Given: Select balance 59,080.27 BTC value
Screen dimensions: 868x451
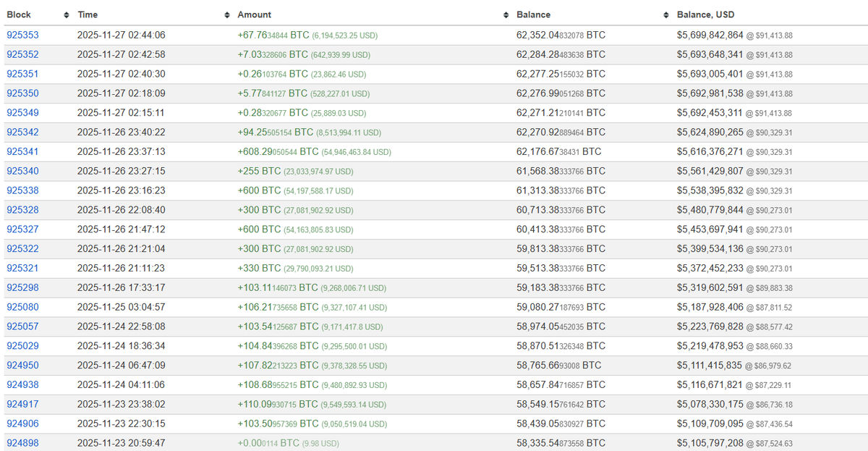Looking at the screenshot, I should point(561,308).
